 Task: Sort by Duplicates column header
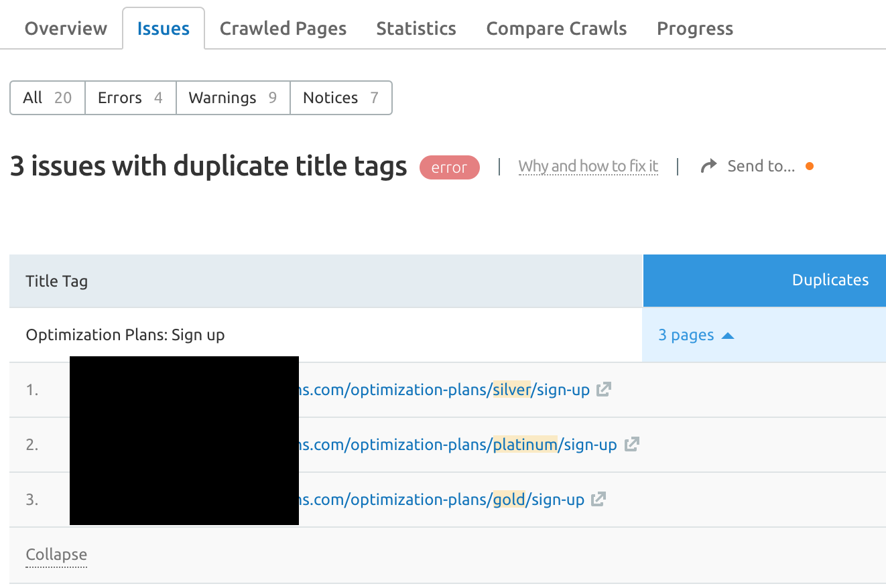tap(765, 281)
